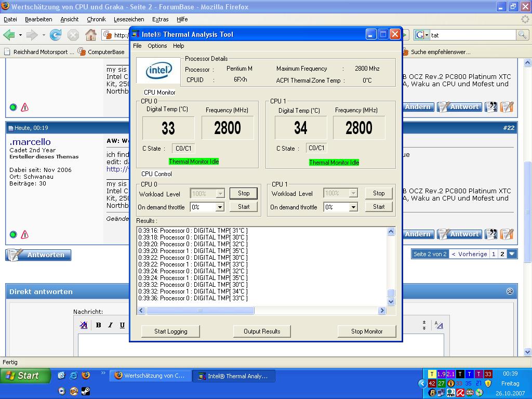Click into the Nachricht reply text area
Viewport: 532px width, 399px height.
(x=261, y=345)
